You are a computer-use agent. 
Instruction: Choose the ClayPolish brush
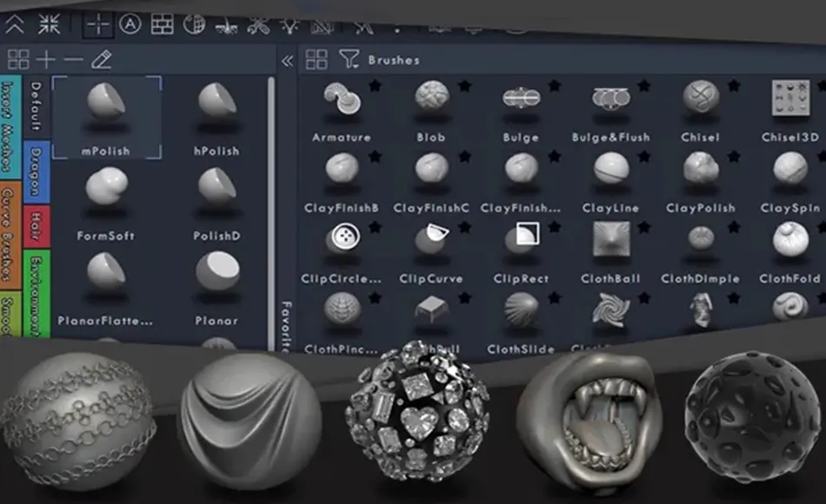coord(701,182)
